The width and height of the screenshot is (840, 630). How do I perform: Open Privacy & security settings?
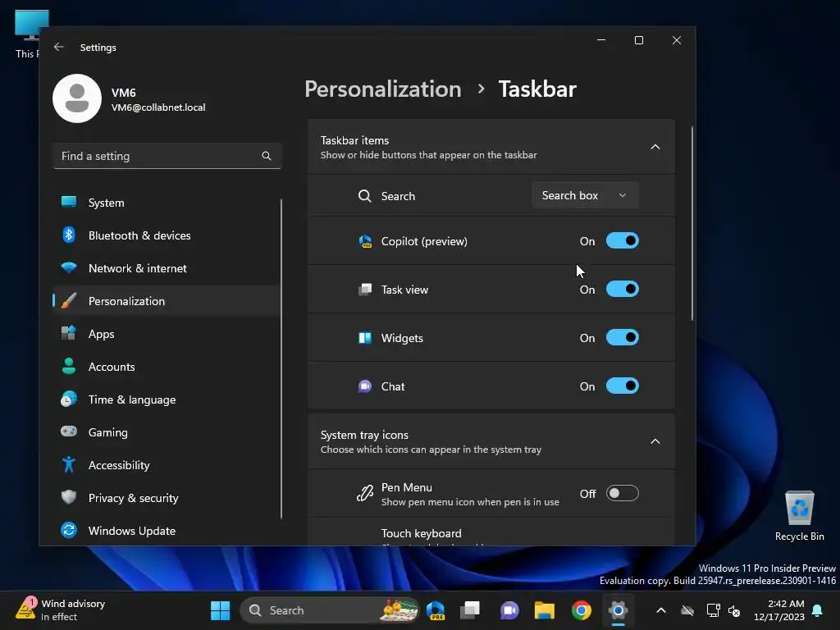tap(167, 498)
